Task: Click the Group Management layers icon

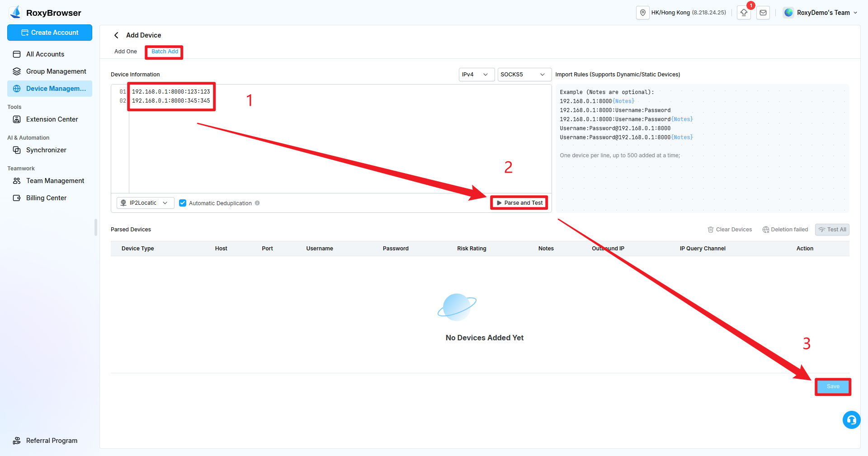Action: tap(17, 71)
